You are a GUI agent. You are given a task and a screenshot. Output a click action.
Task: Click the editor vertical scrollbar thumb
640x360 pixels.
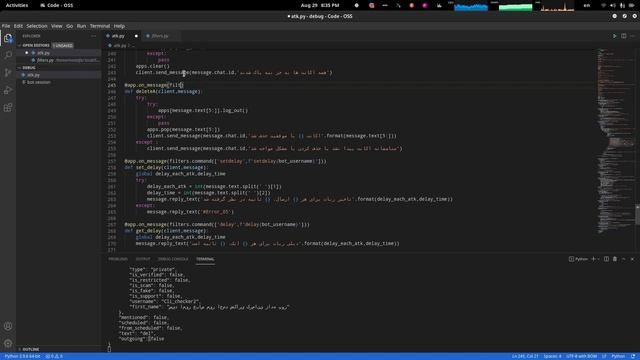(638, 214)
